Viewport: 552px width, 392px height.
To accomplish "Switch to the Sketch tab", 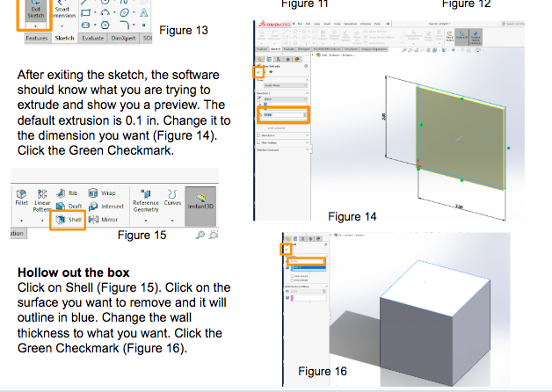I will tap(64, 38).
